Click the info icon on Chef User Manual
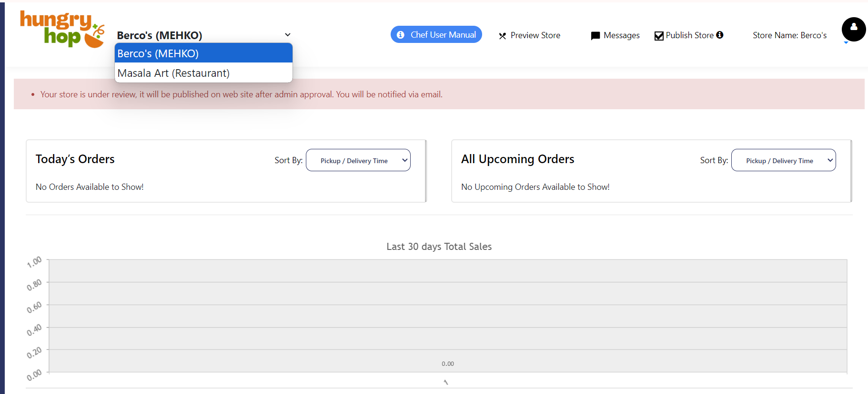The image size is (868, 394). [x=401, y=35]
